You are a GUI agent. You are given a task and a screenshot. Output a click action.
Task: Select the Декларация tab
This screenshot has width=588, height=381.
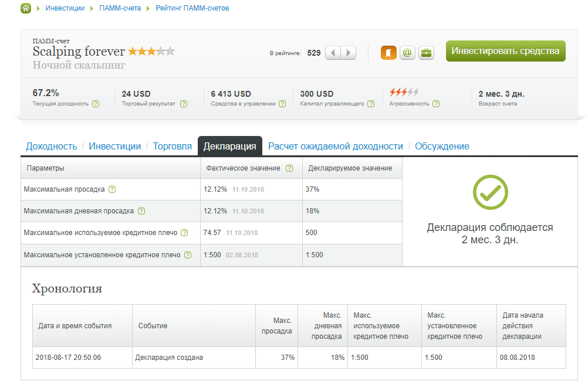pos(230,146)
